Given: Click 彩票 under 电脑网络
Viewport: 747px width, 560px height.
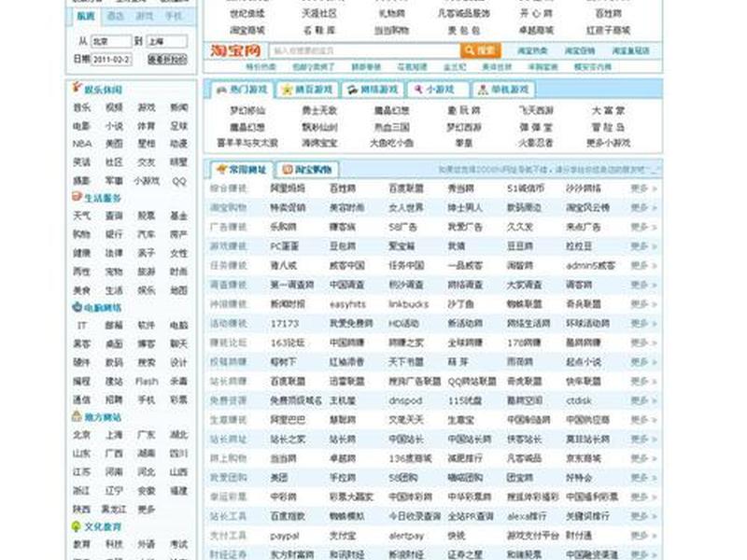Looking at the screenshot, I should (178, 400).
